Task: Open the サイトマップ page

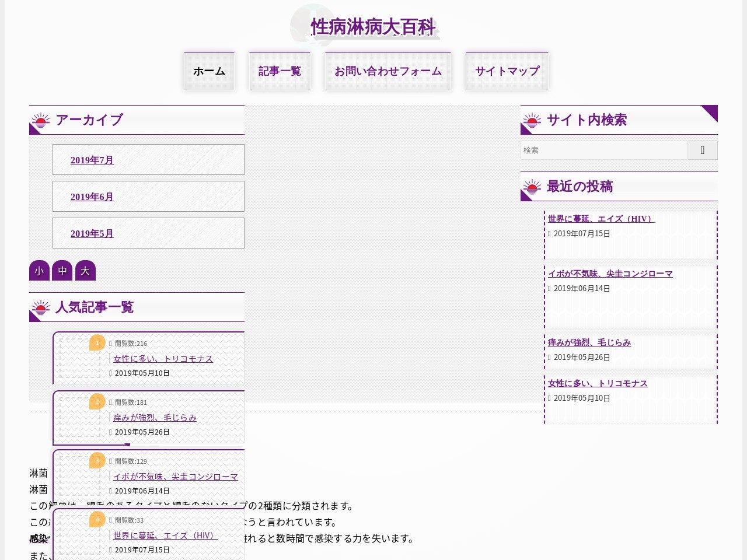Action: coord(507,71)
